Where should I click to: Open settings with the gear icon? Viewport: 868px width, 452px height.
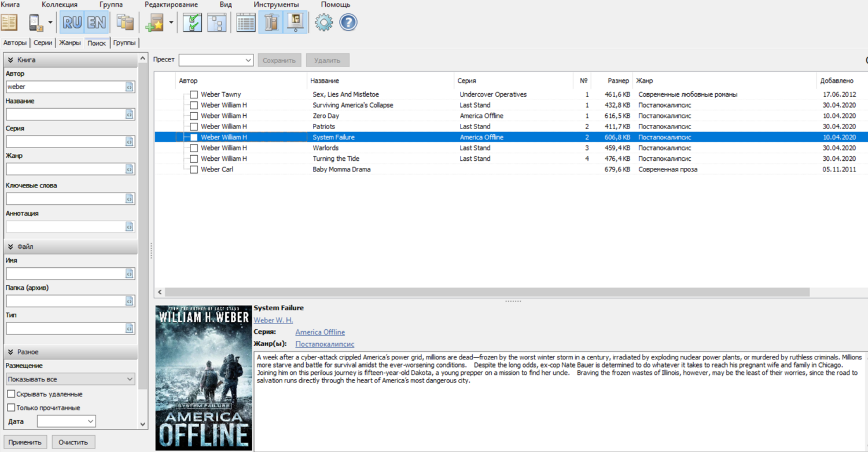[x=323, y=23]
